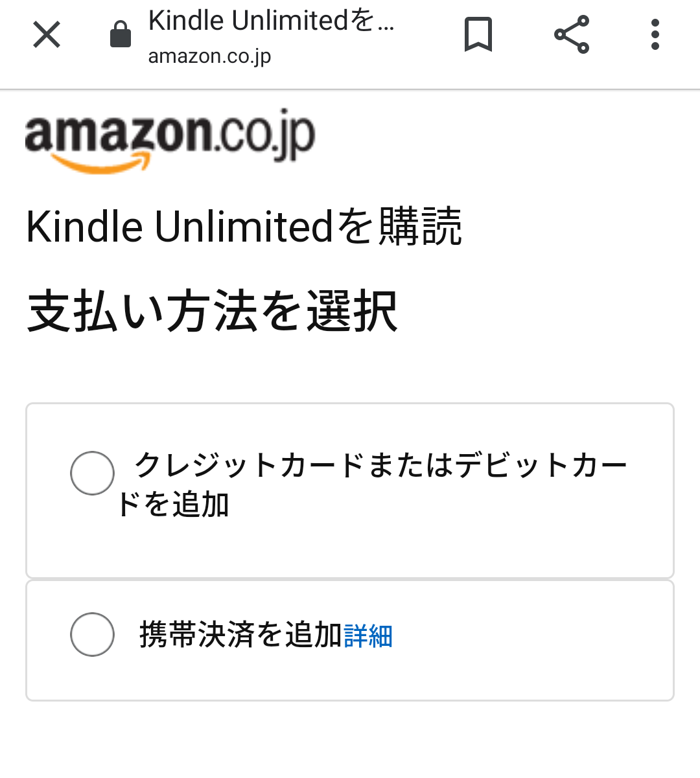Click the 支払い方法を選択 heading
700x778 pixels.
coord(212,312)
